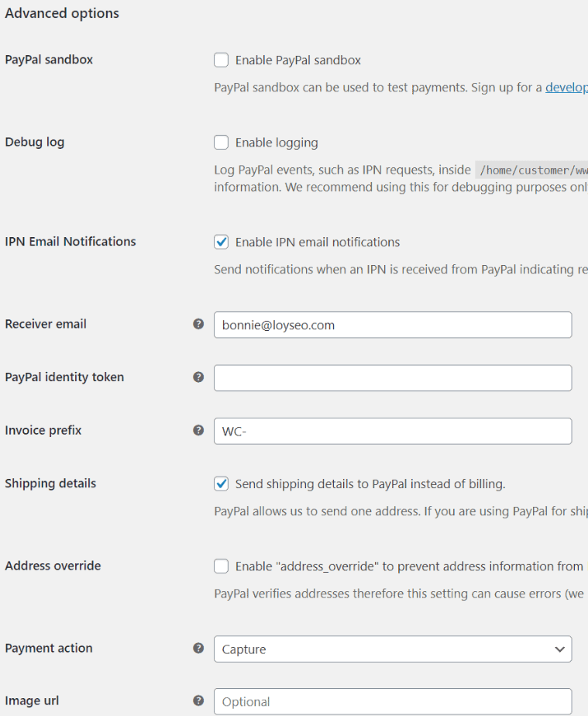
Task: Click the PayPal sandbox row label
Action: pyautogui.click(x=49, y=60)
